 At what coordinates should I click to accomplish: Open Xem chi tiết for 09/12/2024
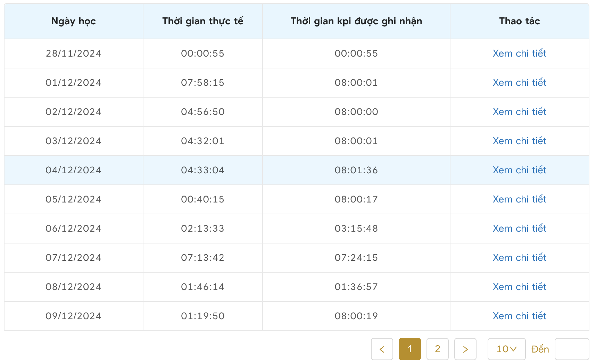519,316
